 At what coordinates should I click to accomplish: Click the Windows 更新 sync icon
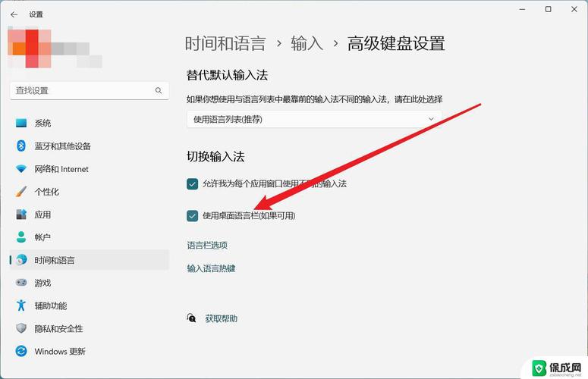click(x=21, y=351)
